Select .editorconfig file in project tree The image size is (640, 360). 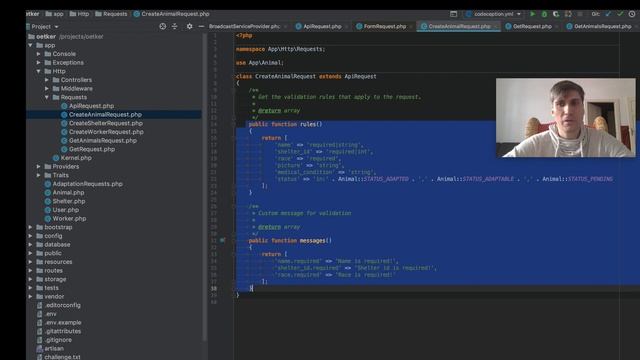pos(62,305)
